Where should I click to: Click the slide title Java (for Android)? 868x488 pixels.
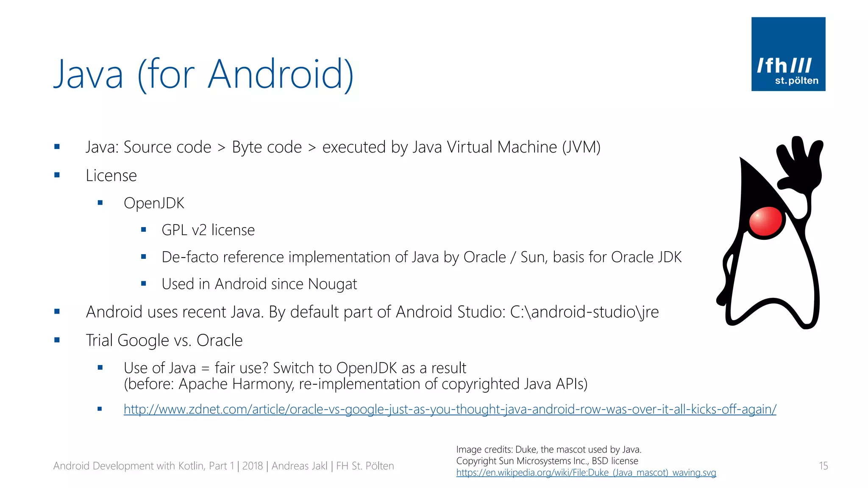[x=203, y=74]
